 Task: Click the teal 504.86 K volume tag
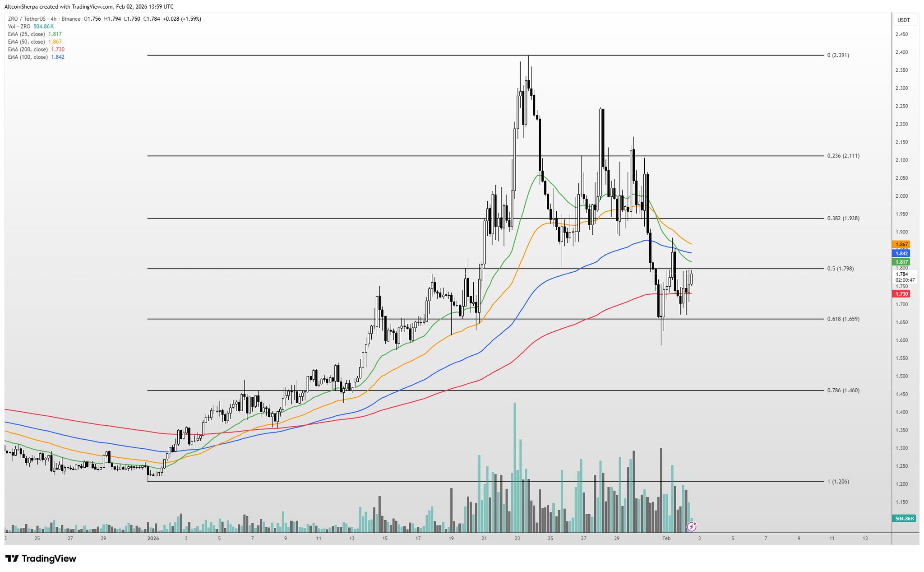[904, 519]
